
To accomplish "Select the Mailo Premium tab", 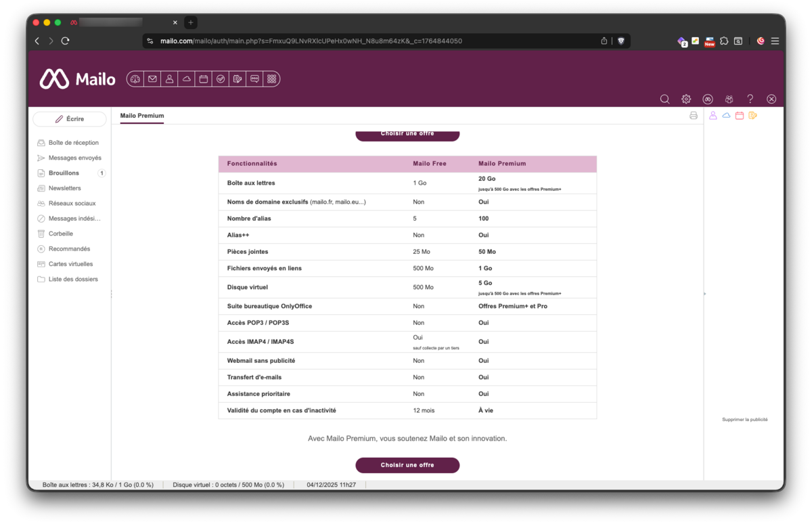I will 142,116.
